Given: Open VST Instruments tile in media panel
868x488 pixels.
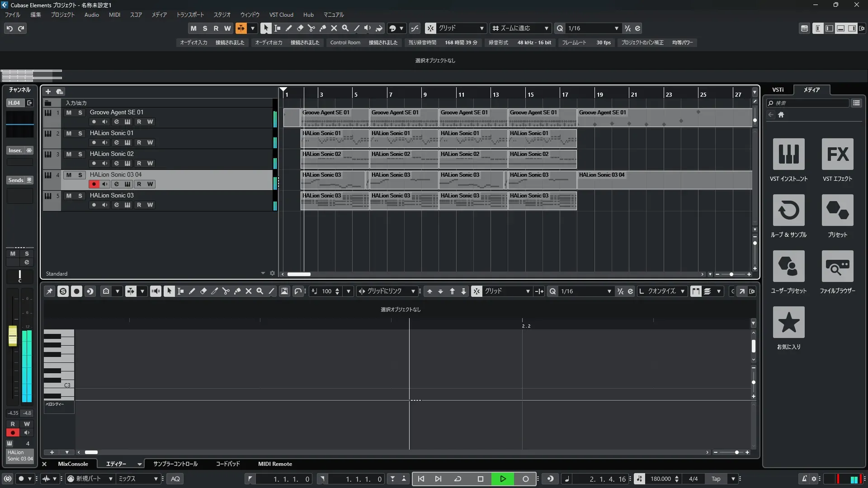Looking at the screenshot, I should (x=788, y=155).
